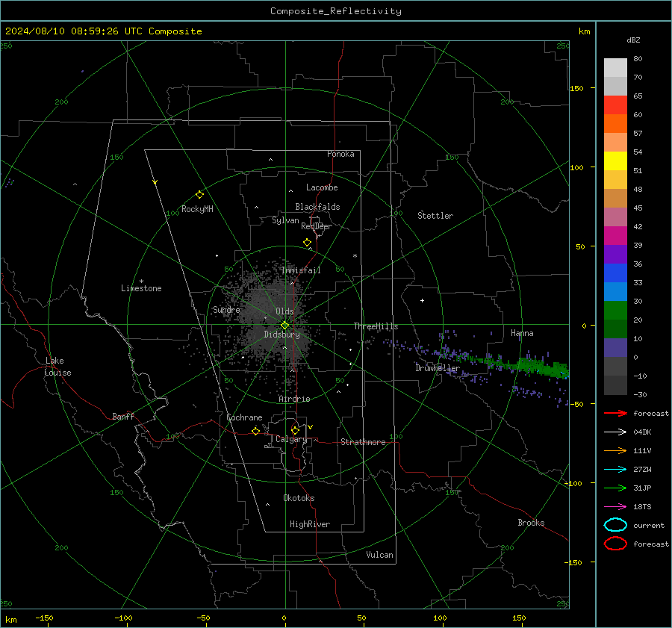This screenshot has width=672, height=628.
Task: Click the Blackfalds city label
Action: pos(317,207)
